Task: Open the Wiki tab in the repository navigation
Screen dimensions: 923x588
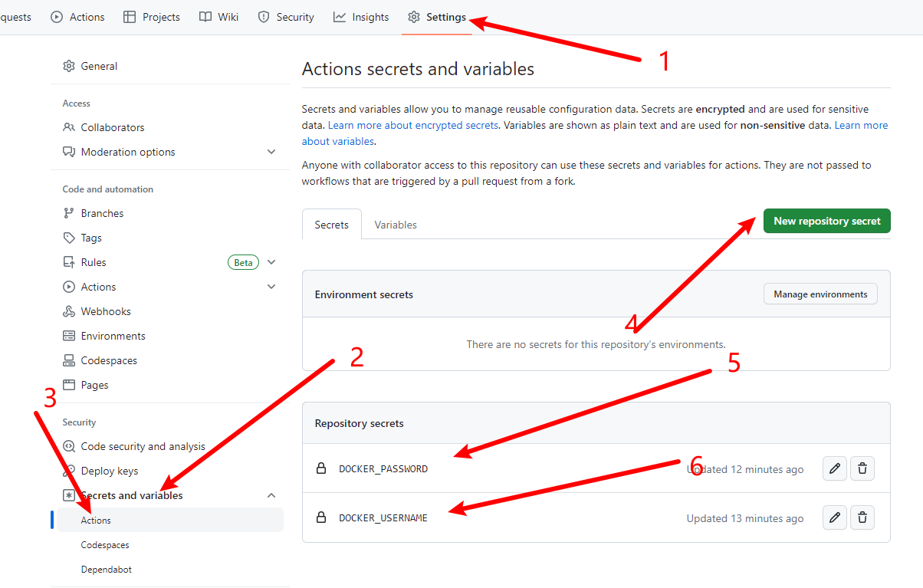Action: (218, 17)
